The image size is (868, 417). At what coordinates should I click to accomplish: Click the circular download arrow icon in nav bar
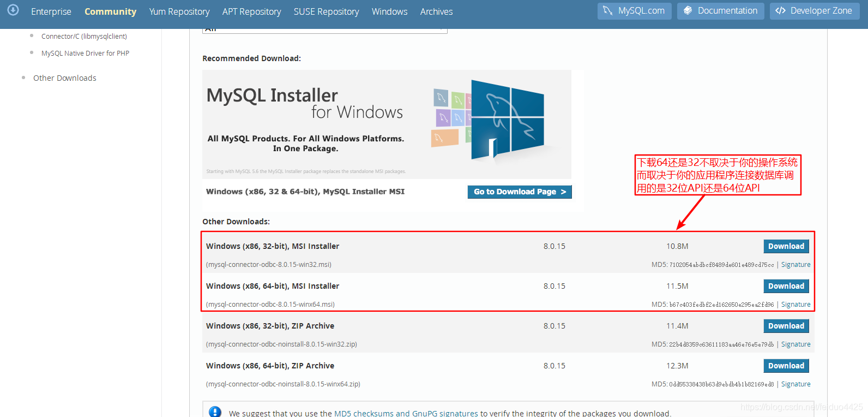pos(13,10)
